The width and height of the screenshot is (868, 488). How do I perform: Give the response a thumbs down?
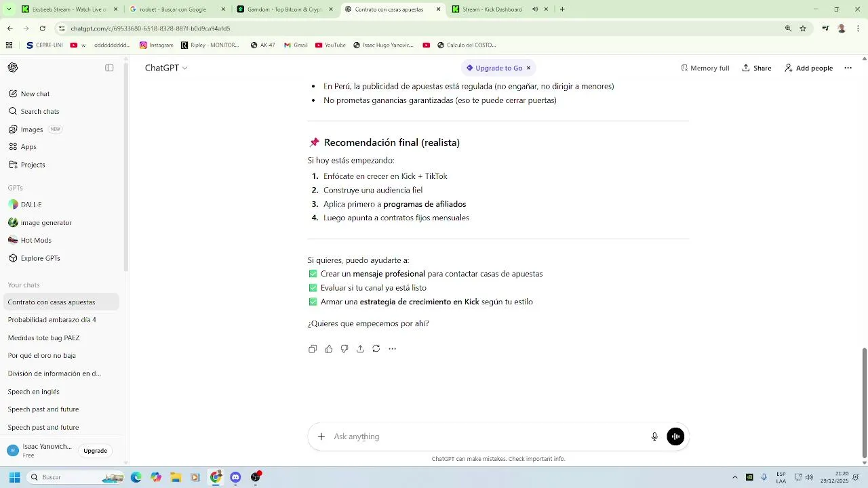tap(344, 349)
